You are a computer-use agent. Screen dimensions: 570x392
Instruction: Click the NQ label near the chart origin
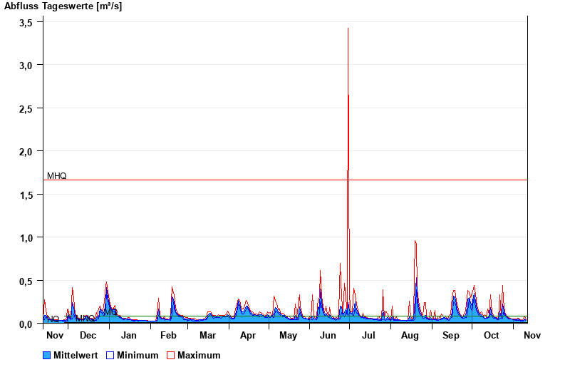pos(53,319)
